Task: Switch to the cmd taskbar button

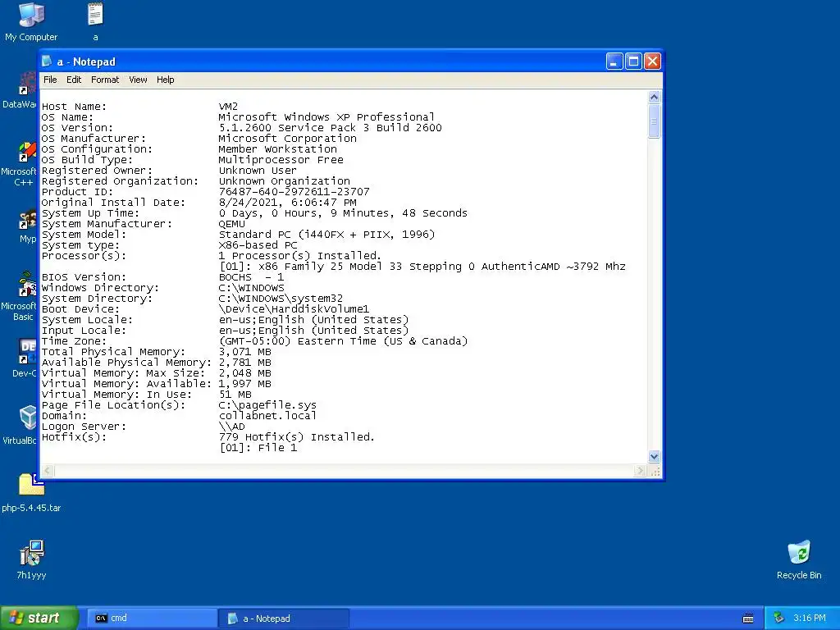Action: click(152, 619)
